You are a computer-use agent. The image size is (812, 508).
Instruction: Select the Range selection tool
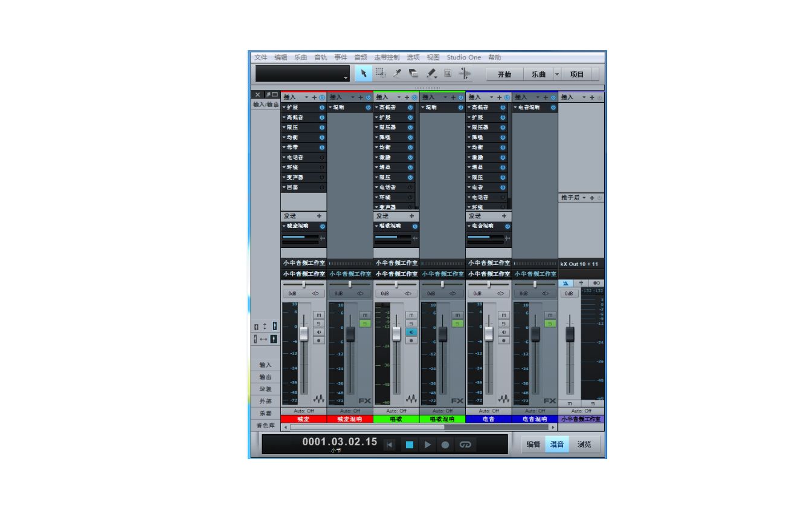click(381, 74)
